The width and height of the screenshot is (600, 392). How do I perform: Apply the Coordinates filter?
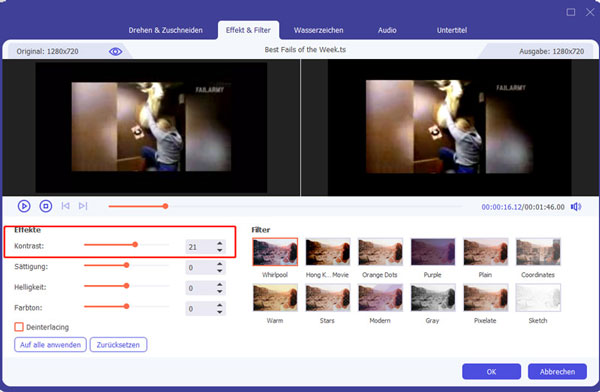[538, 252]
